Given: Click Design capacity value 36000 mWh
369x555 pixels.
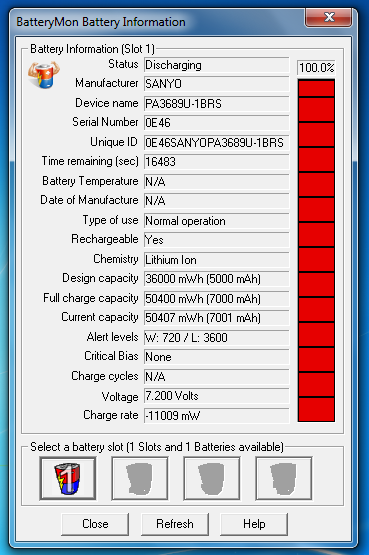Looking at the screenshot, I should (x=217, y=279).
